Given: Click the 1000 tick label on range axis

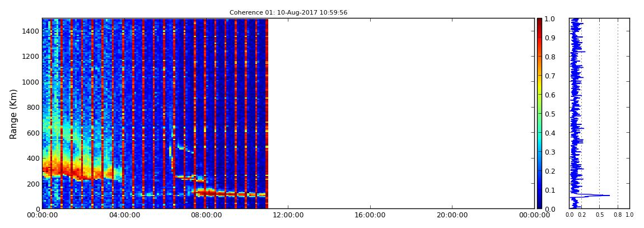Looking at the screenshot, I should [30, 82].
